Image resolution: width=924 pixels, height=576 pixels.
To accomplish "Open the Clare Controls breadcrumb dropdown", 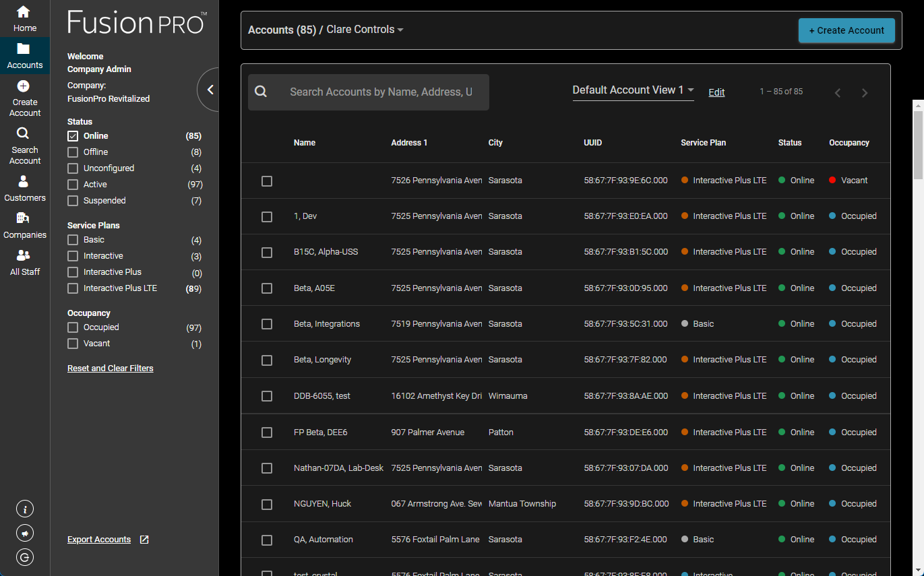I will pos(363,29).
